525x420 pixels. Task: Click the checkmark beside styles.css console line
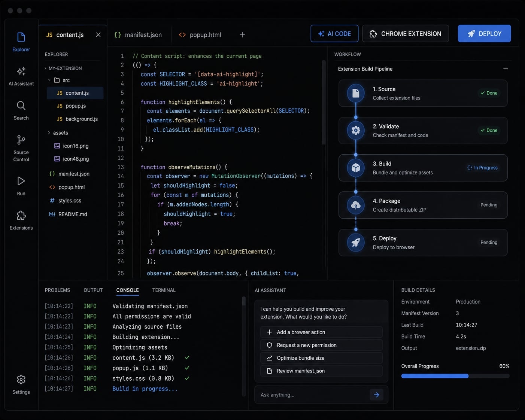point(187,378)
